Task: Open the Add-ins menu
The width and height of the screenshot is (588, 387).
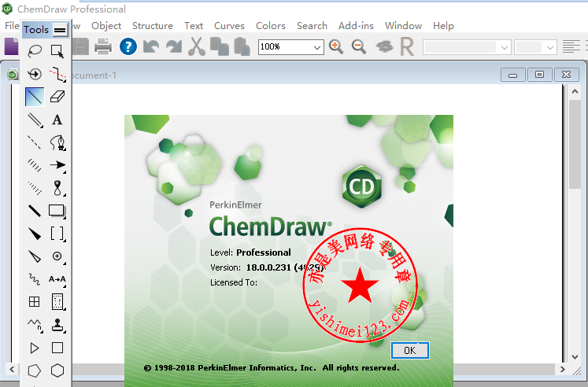Action: 356,25
